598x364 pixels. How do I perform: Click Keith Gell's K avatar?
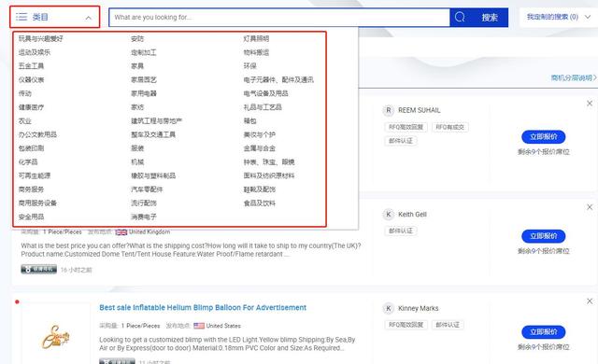[x=389, y=215]
